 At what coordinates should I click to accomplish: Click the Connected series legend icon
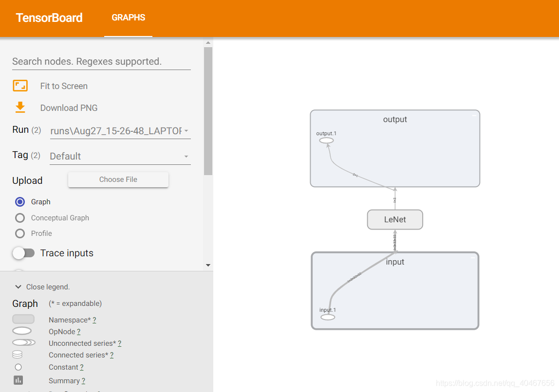[x=17, y=355]
